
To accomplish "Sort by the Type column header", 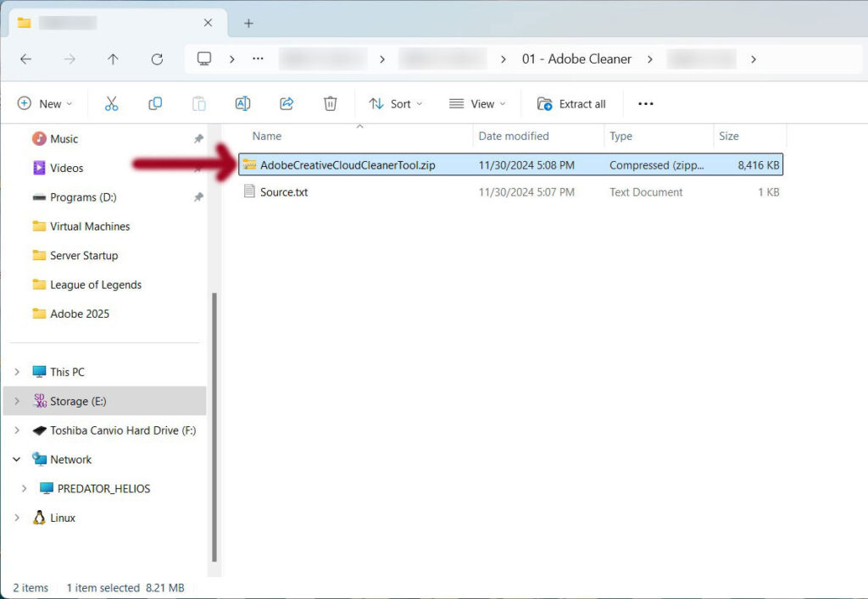I will click(620, 136).
